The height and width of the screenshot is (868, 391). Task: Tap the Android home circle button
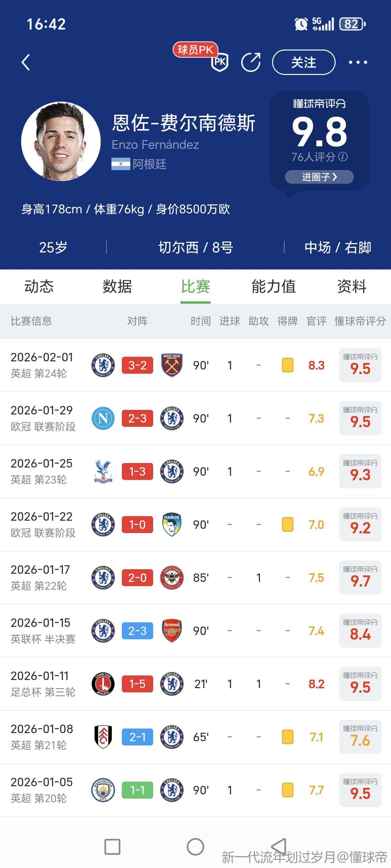click(x=195, y=847)
